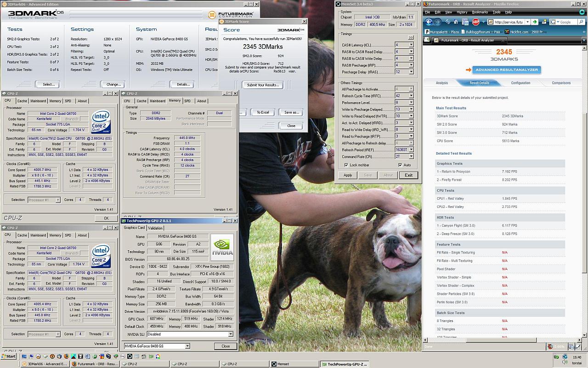Click the search magnifier in Firefox
Image resolution: width=588 pixels, height=368 pixels.
(x=582, y=22)
